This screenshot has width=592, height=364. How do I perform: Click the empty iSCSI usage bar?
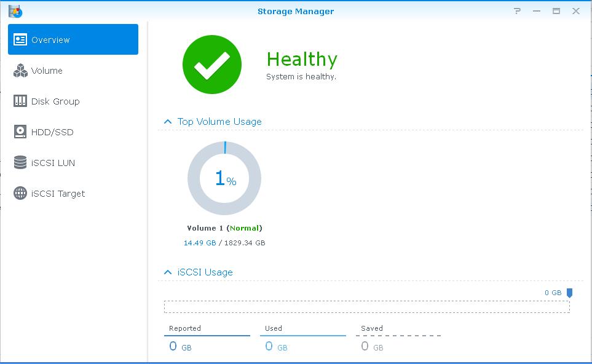pos(366,307)
